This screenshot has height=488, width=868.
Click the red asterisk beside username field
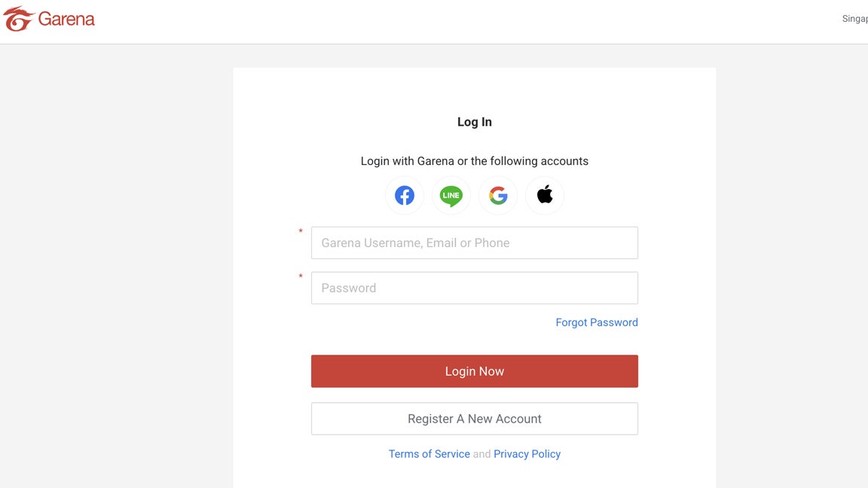pos(301,233)
